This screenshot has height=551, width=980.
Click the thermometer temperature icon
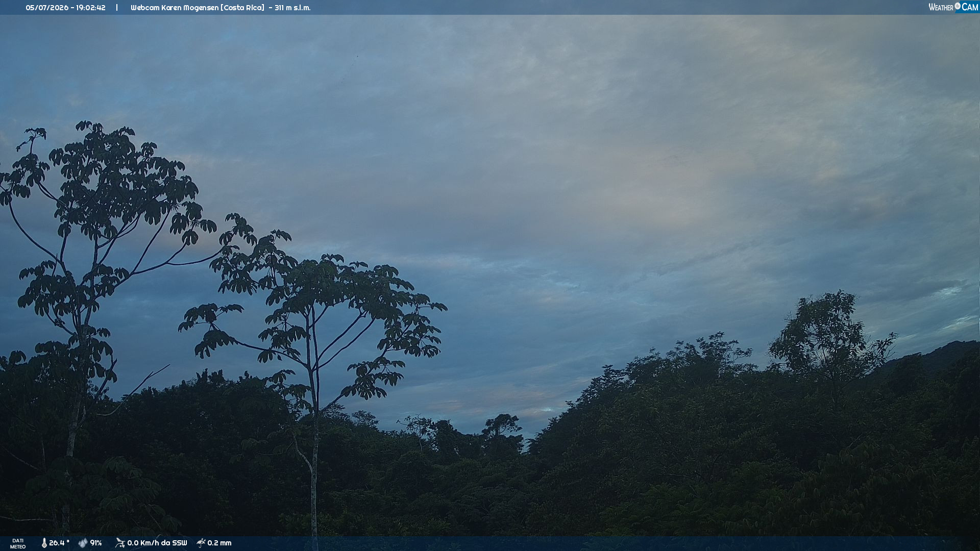44,543
